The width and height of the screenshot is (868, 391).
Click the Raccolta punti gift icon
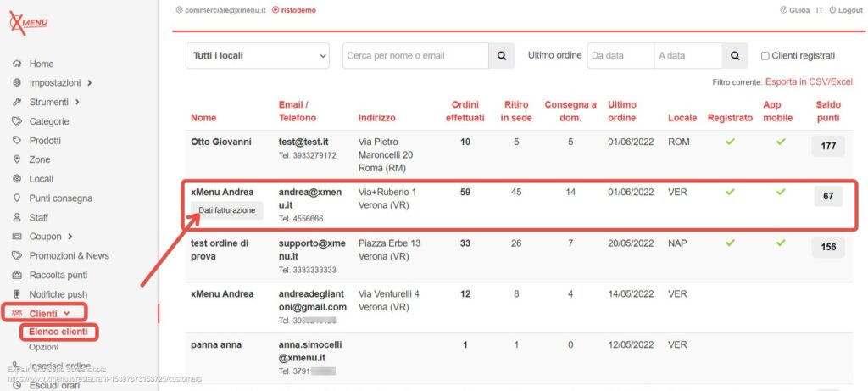point(18,275)
